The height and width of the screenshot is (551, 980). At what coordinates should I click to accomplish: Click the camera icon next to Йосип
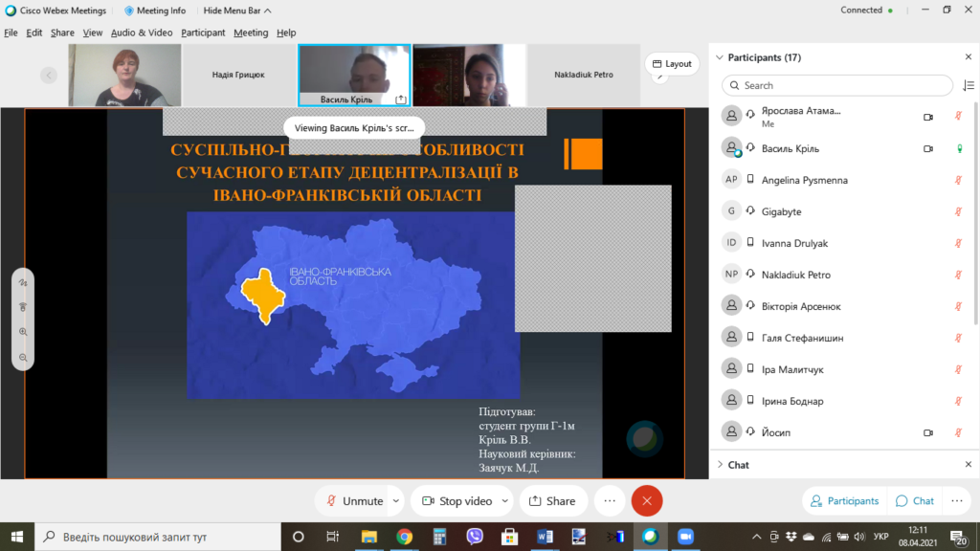point(927,432)
